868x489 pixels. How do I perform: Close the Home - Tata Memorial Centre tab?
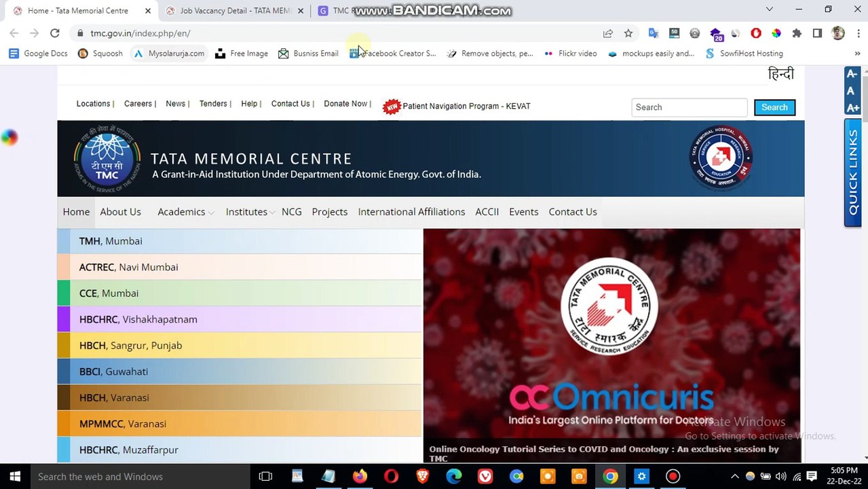click(148, 11)
